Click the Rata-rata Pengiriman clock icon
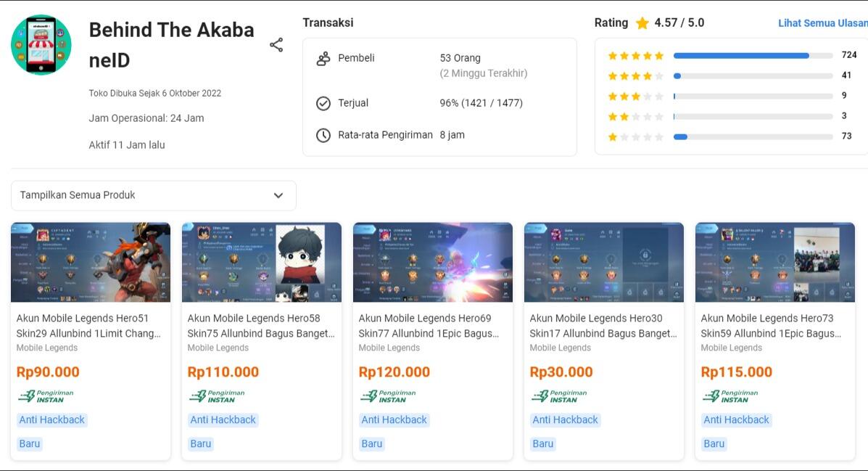 click(x=323, y=135)
